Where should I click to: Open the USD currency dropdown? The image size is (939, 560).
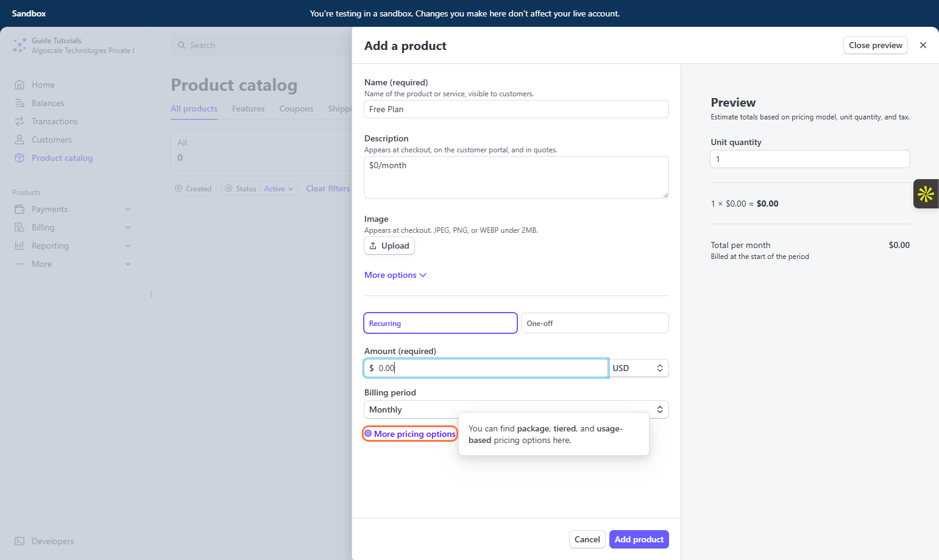click(639, 368)
